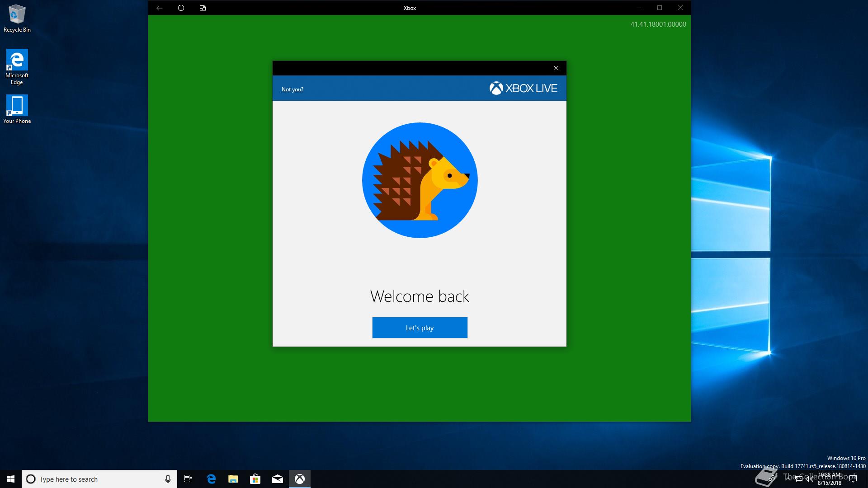868x488 pixels.
Task: Select the Your Phone desktop shortcut
Action: coord(17,109)
